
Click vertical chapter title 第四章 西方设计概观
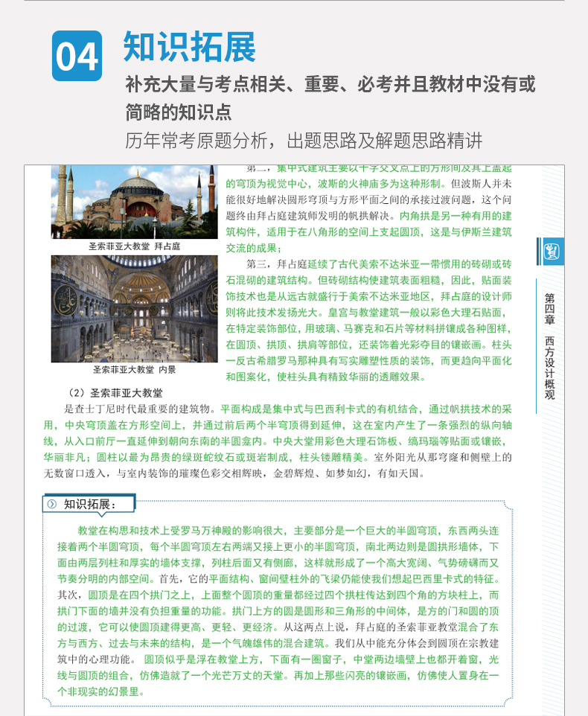pyautogui.click(x=549, y=346)
